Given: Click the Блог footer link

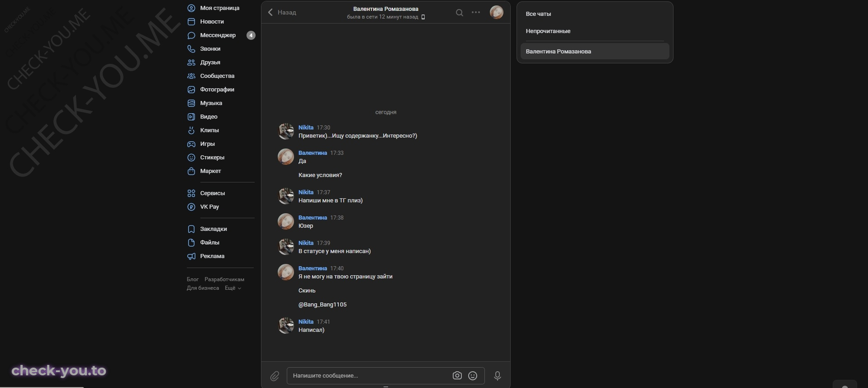Looking at the screenshot, I should click(x=193, y=279).
